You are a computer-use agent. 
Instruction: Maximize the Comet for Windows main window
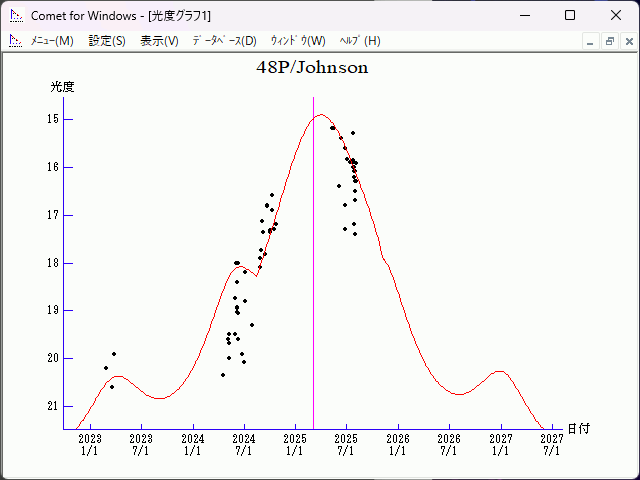[570, 16]
